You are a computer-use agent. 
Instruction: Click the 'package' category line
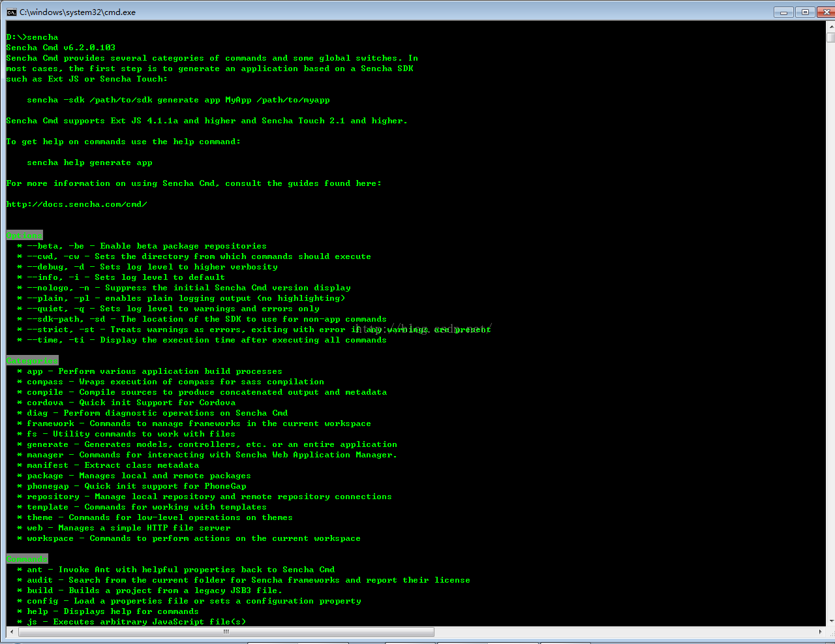pyautogui.click(x=134, y=476)
